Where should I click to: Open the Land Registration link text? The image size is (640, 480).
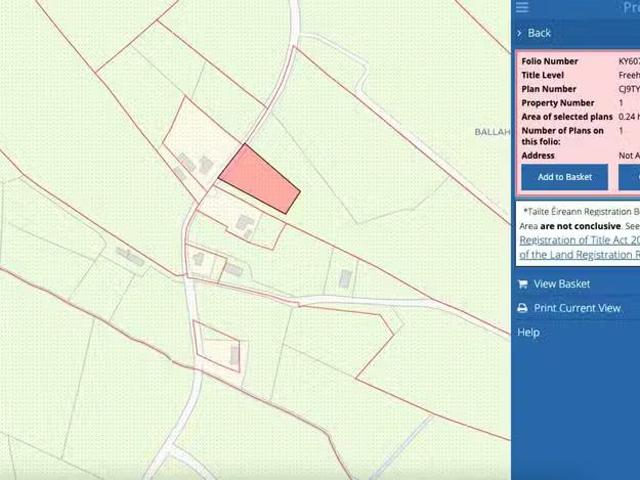(x=578, y=255)
